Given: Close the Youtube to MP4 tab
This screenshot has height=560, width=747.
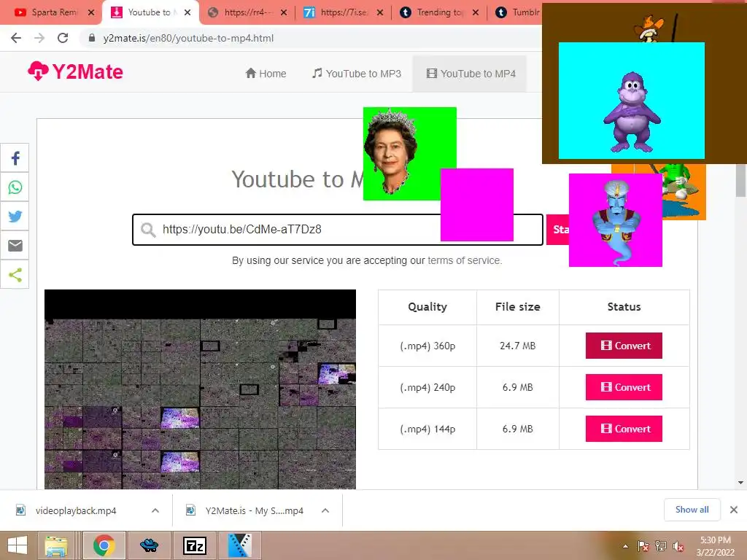Looking at the screenshot, I should click(x=187, y=13).
